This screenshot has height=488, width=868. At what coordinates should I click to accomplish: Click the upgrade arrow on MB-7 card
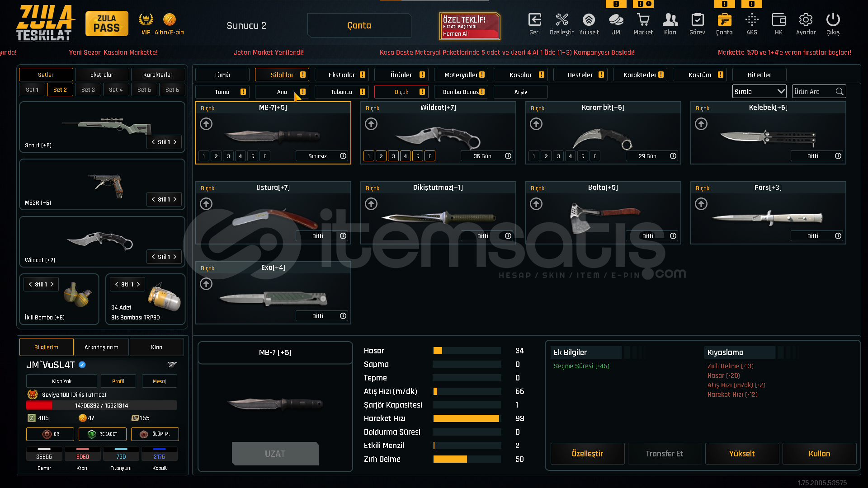coord(206,124)
